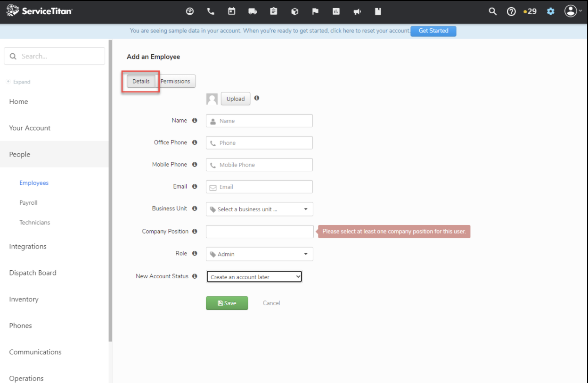Open the inventory box icon in top bar
Image resolution: width=588 pixels, height=383 pixels.
click(294, 11)
